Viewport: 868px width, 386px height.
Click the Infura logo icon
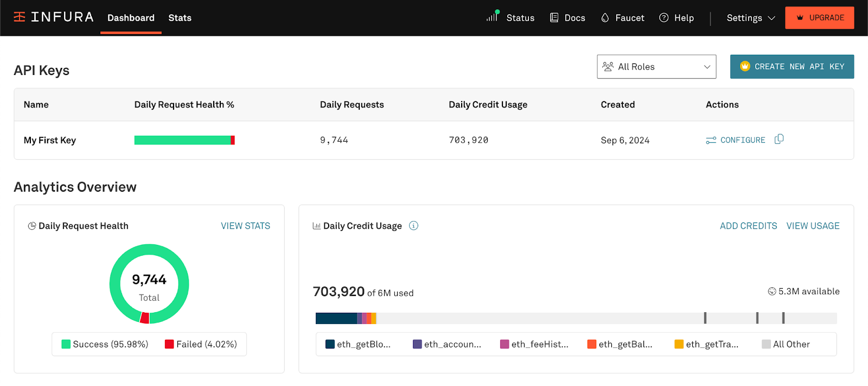pos(20,17)
